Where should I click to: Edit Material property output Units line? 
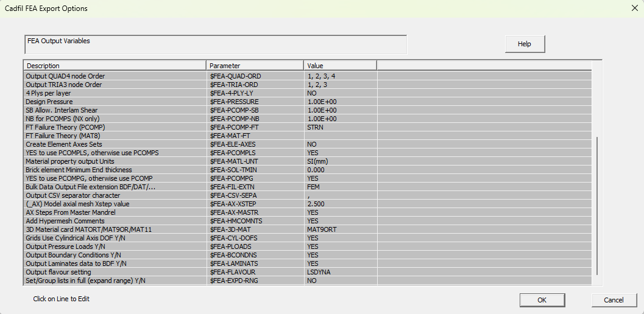click(x=308, y=161)
